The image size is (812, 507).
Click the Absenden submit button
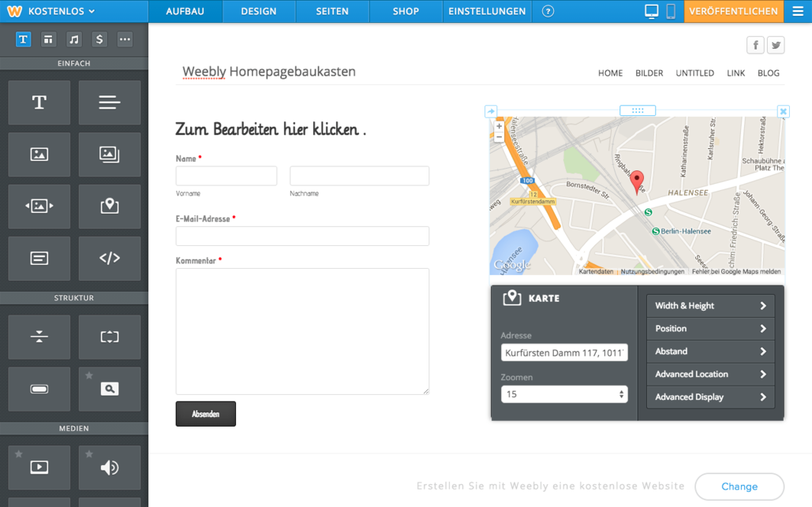[206, 414]
